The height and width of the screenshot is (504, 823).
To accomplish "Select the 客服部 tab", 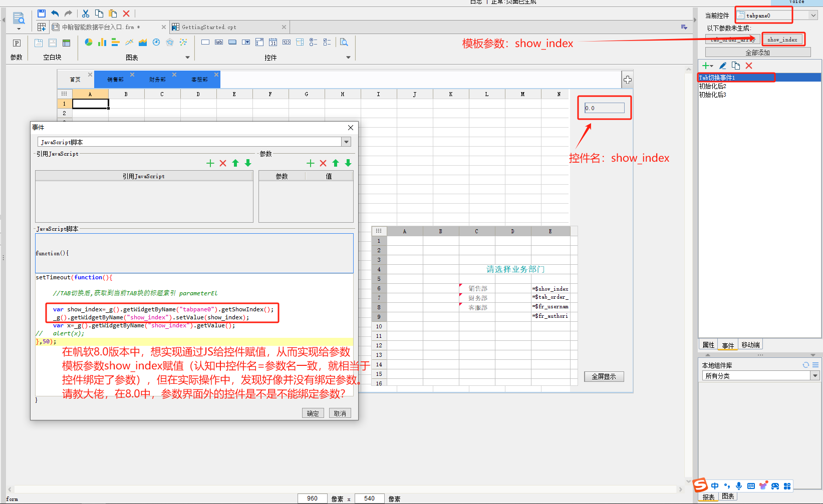I will (199, 80).
